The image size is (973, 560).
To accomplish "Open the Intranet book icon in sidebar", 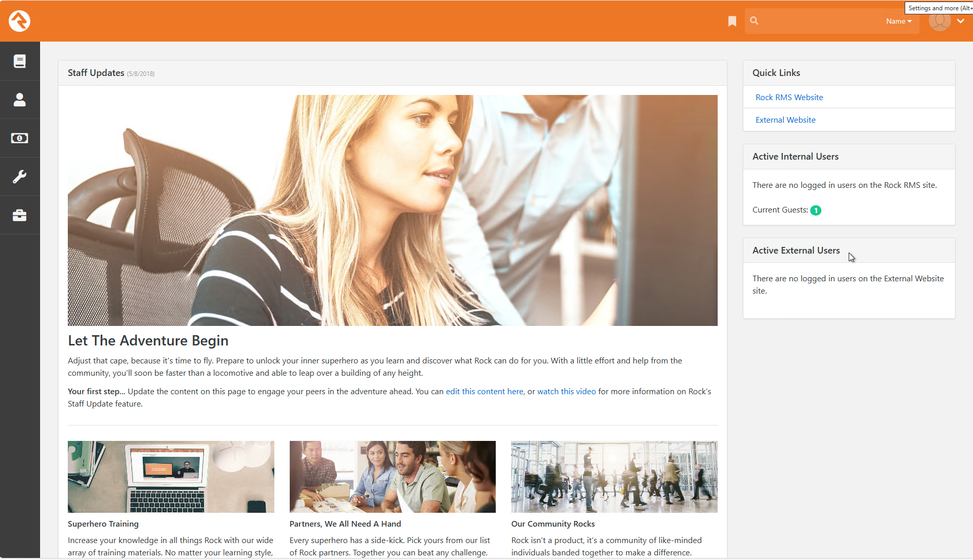I will 20,61.
